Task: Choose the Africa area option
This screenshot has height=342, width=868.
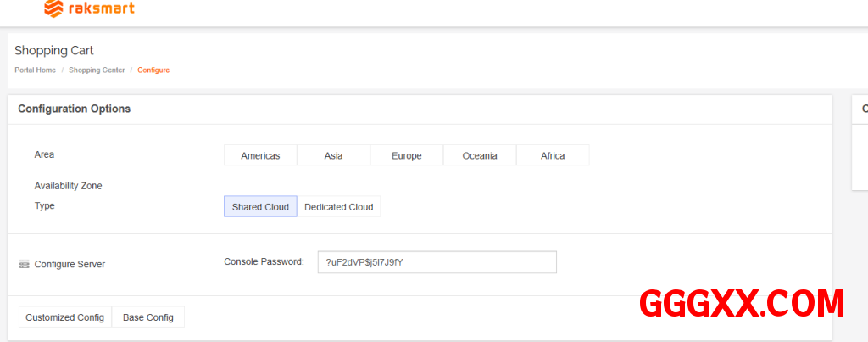Action: pos(553,156)
